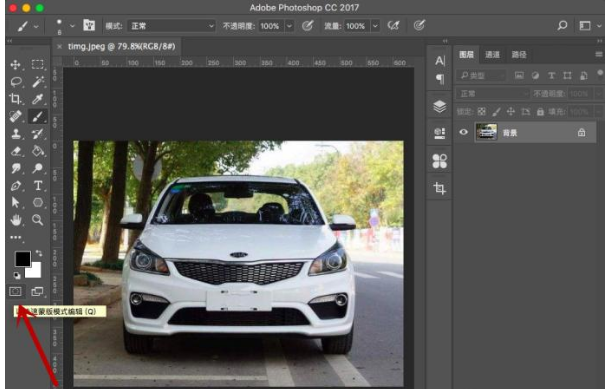This screenshot has width=606, height=389.
Task: Select the Crop tool in toolbar
Action: [x=15, y=99]
